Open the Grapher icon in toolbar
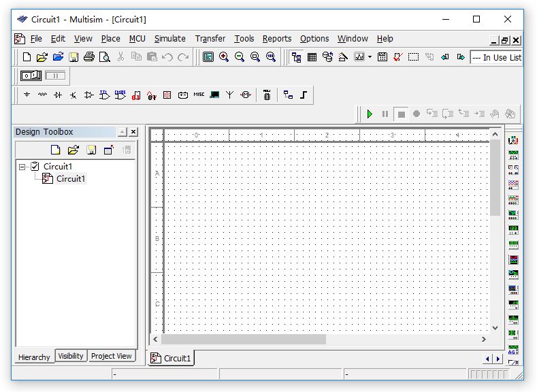This screenshot has width=537, height=392. [359, 57]
